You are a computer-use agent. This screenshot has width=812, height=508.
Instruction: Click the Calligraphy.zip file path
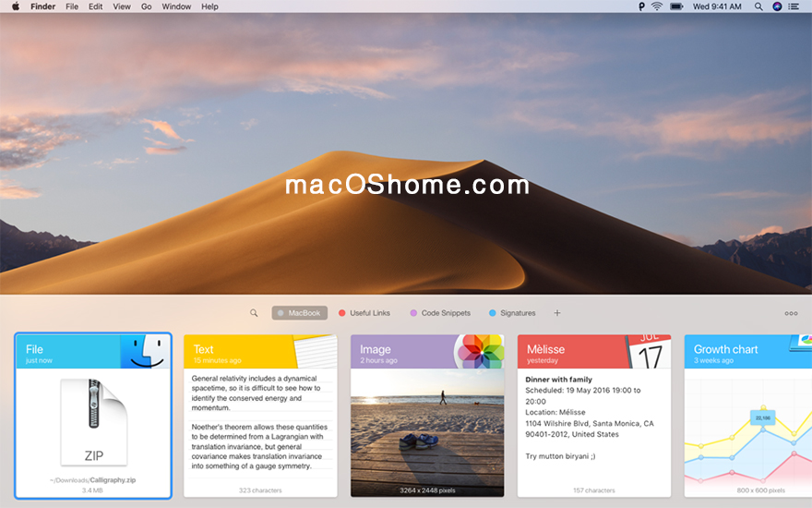tap(92, 480)
